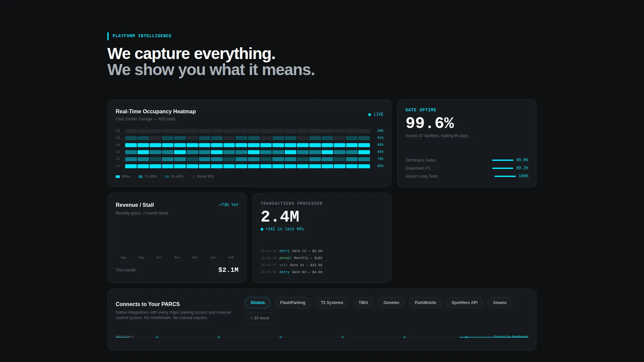644x362 pixels.
Task: Click the Nov month label
Action: click(x=177, y=257)
